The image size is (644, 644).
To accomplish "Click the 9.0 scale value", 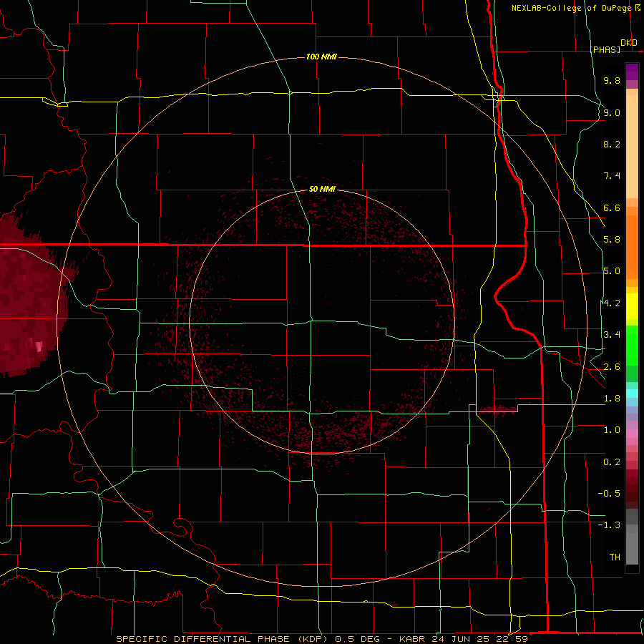I will point(612,112).
